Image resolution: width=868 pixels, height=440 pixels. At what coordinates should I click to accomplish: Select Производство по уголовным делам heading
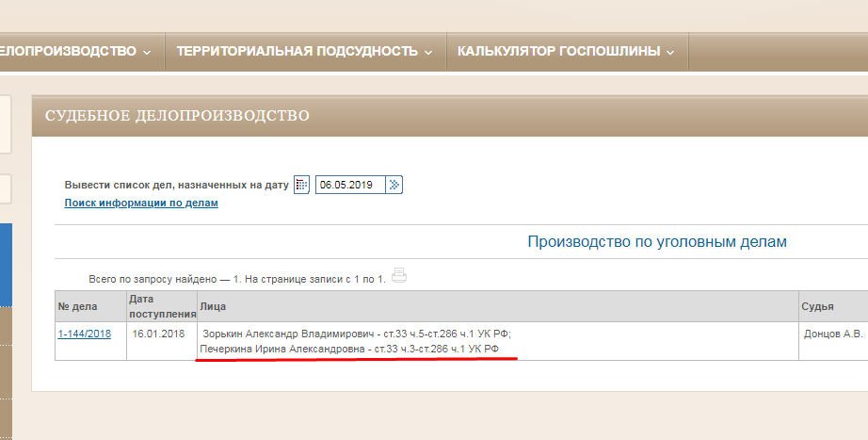657,241
